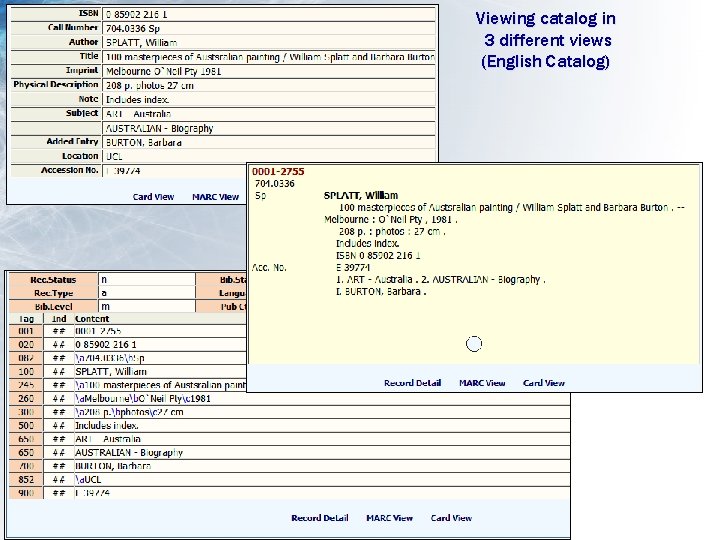720x540 pixels.
Task: Click author SPLATT, William in Record Detail table
Action: 141,43
